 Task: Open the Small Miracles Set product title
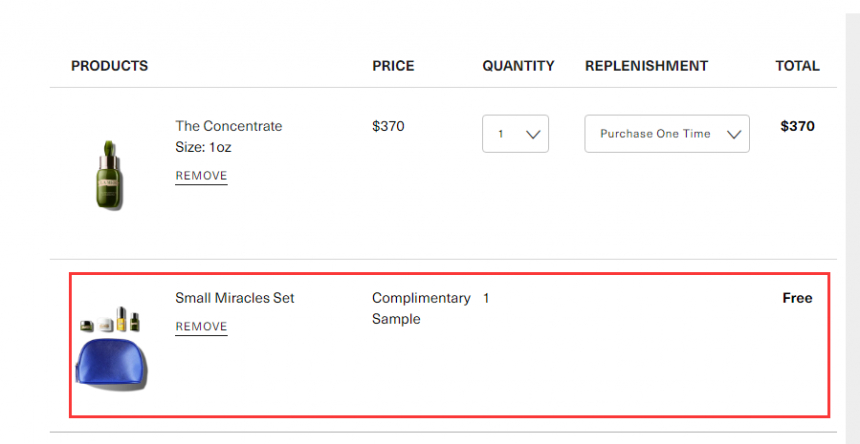pyautogui.click(x=235, y=298)
